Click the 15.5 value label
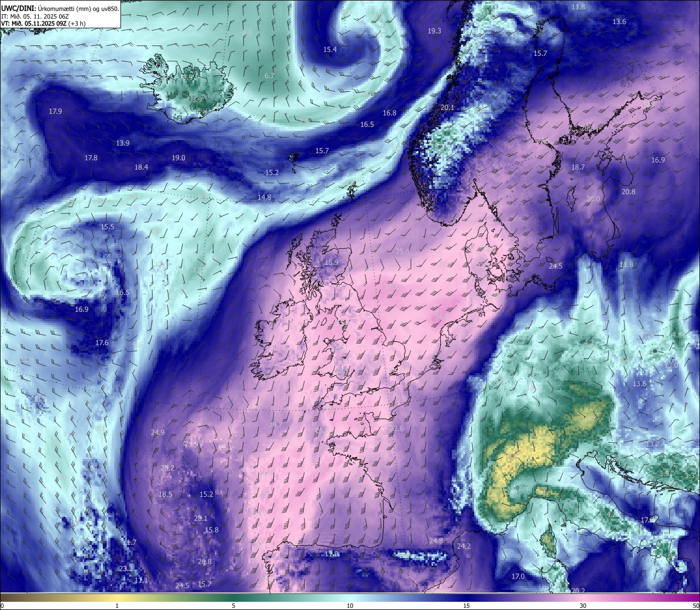 coord(107,227)
